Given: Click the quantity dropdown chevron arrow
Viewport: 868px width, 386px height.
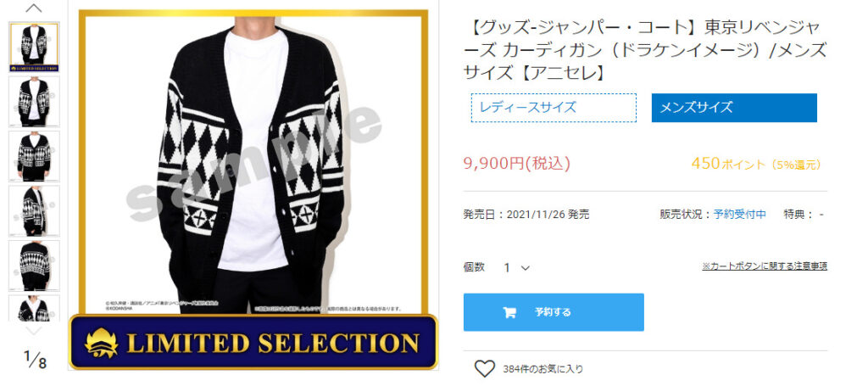Looking at the screenshot, I should 526,268.
